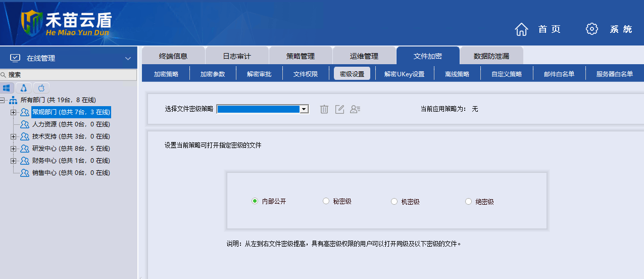Select the 秘密级 radio button
Image resolution: width=644 pixels, height=279 pixels.
(326, 201)
